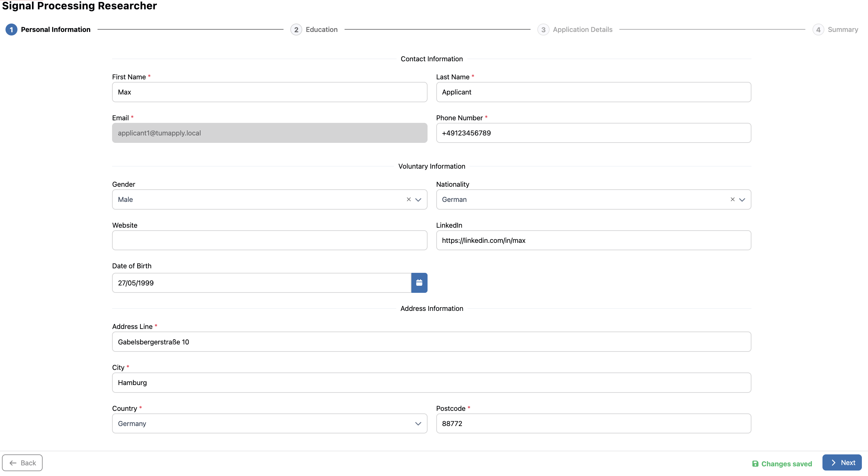Image resolution: width=868 pixels, height=476 pixels.
Task: Click the Changes saved disk icon
Action: coord(755,463)
